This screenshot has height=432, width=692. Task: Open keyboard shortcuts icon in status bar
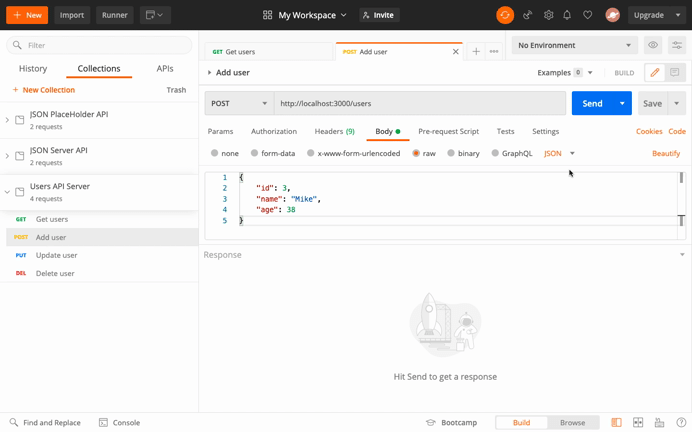pyautogui.click(x=659, y=422)
